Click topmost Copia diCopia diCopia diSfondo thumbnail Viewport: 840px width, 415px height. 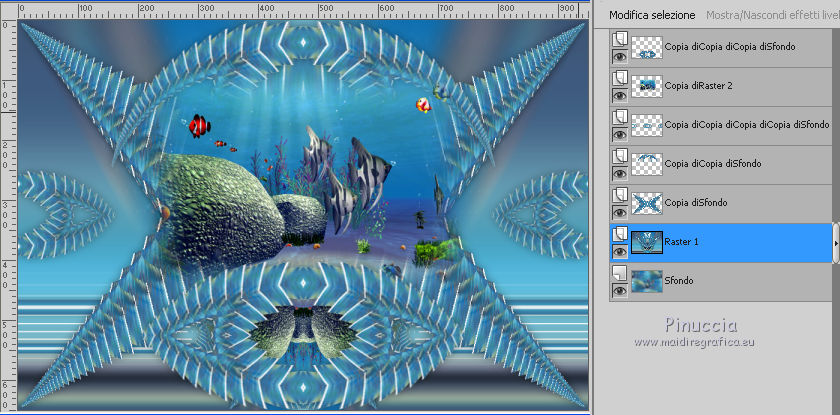[647, 47]
